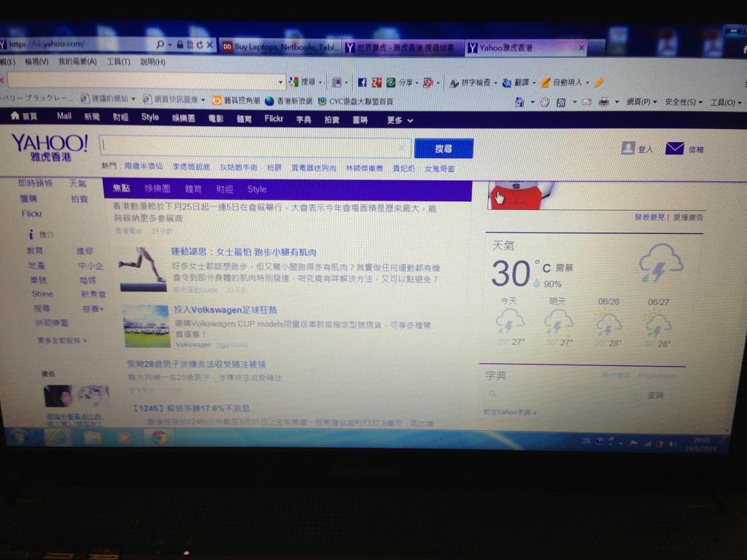Open the 我的最愛(A) menu
The width and height of the screenshot is (747, 560).
(x=77, y=61)
